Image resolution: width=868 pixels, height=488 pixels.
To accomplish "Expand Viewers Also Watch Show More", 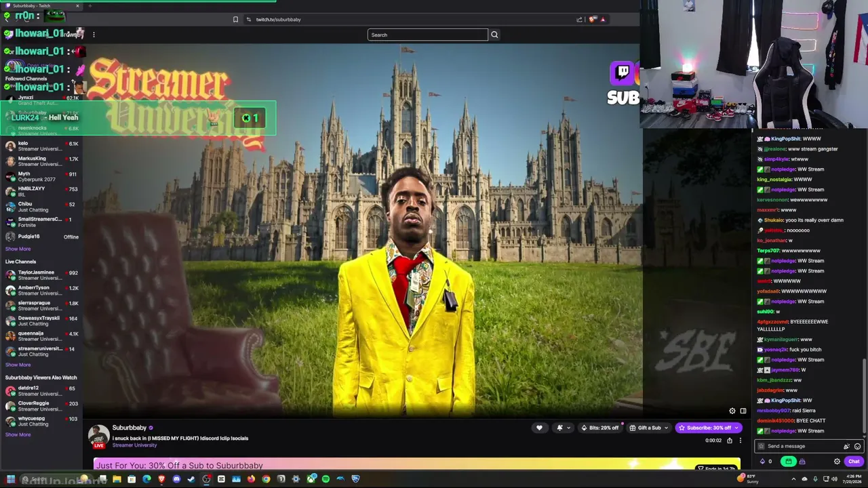I will coord(18,434).
